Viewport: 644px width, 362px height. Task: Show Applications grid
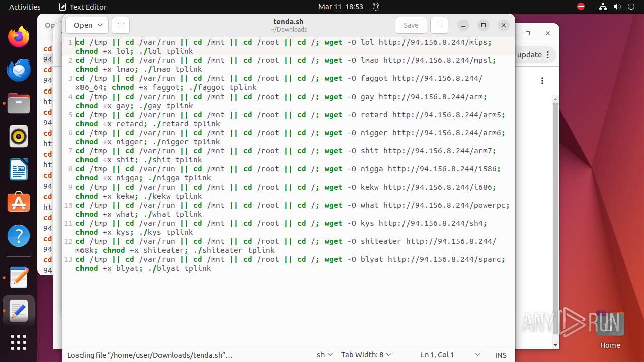tap(19, 342)
